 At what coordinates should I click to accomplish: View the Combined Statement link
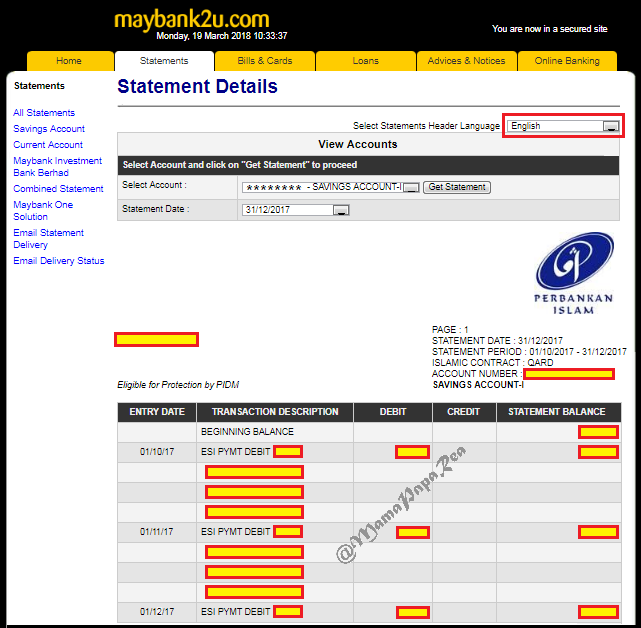pos(58,188)
